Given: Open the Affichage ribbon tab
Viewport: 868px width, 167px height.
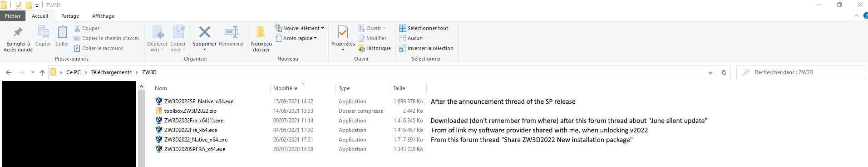Looking at the screenshot, I should (x=103, y=16).
